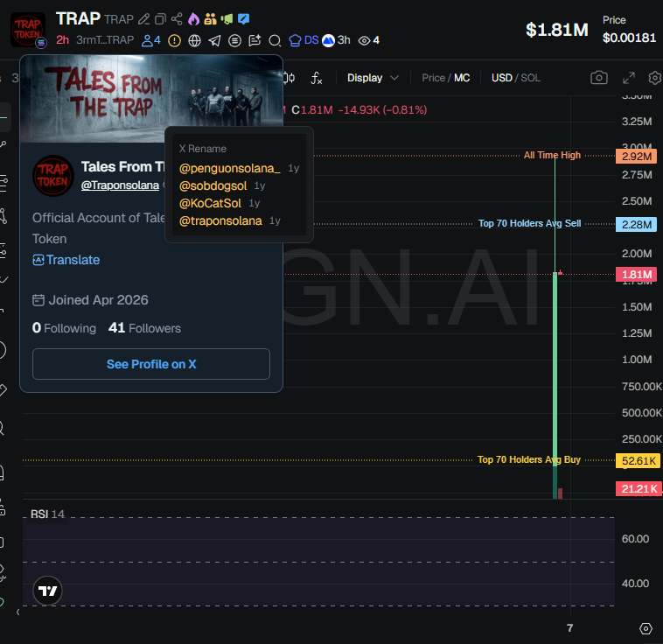The width and height of the screenshot is (663, 644).
Task: Click the green megaphone icon
Action: (227, 19)
